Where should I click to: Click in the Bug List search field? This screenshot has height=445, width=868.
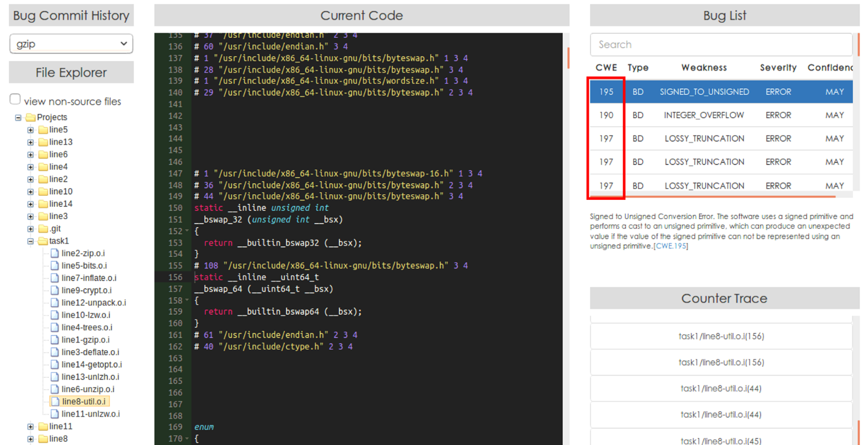click(x=721, y=44)
